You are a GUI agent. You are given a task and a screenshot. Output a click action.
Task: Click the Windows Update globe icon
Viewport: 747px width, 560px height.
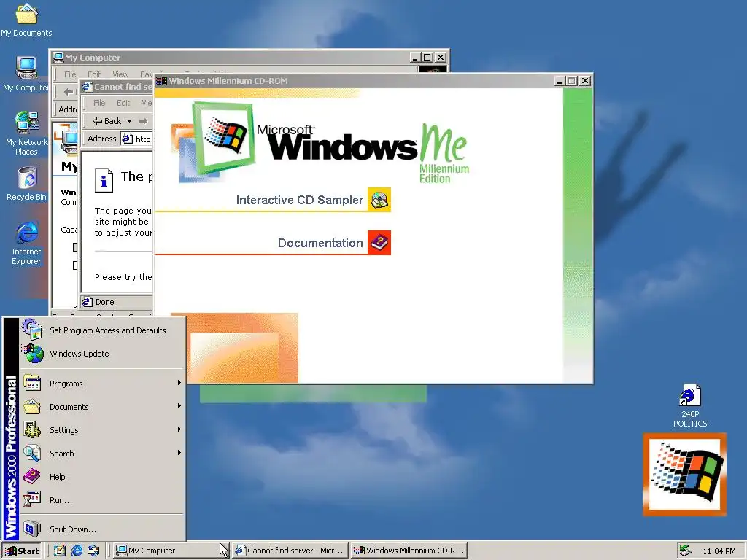[32, 354]
